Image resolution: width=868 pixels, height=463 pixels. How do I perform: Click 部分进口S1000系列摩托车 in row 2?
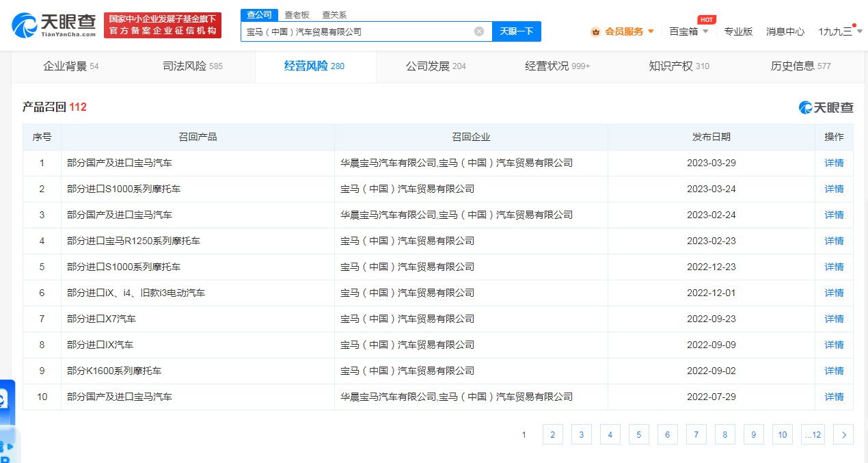(124, 189)
